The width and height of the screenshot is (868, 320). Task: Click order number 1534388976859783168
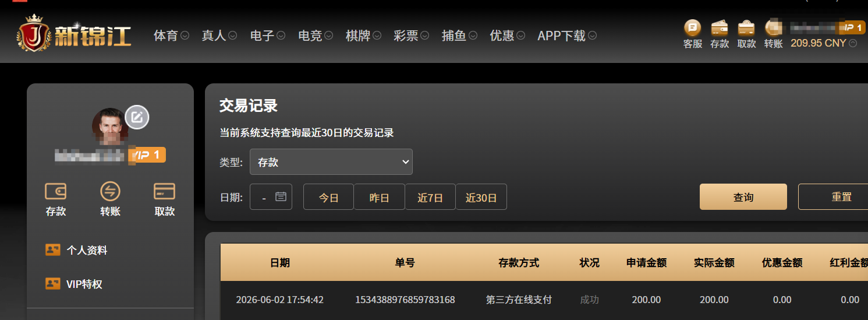405,300
